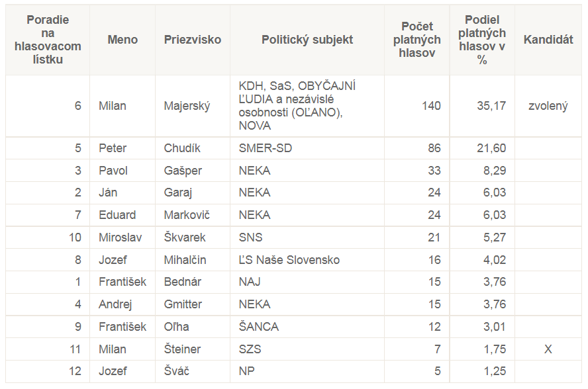This screenshot has width=588, height=389.
Task: Click the 'Kandidát' column header
Action: pyautogui.click(x=548, y=40)
